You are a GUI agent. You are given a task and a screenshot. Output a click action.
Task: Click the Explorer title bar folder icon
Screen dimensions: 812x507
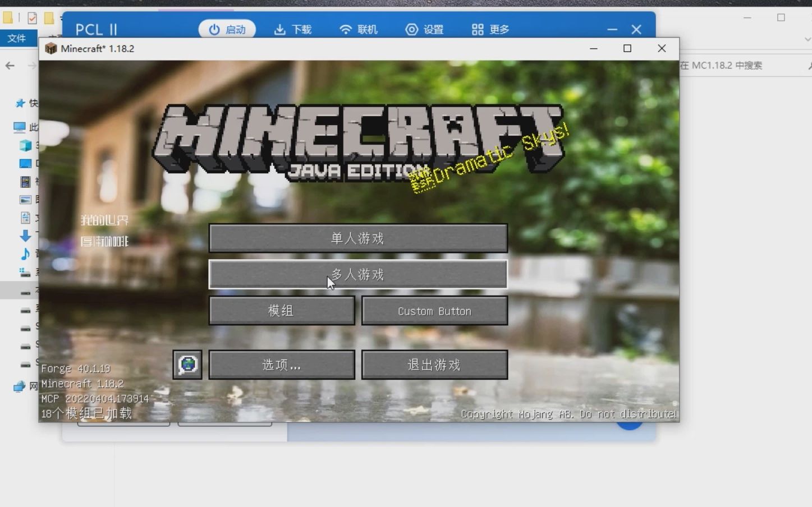[7, 18]
